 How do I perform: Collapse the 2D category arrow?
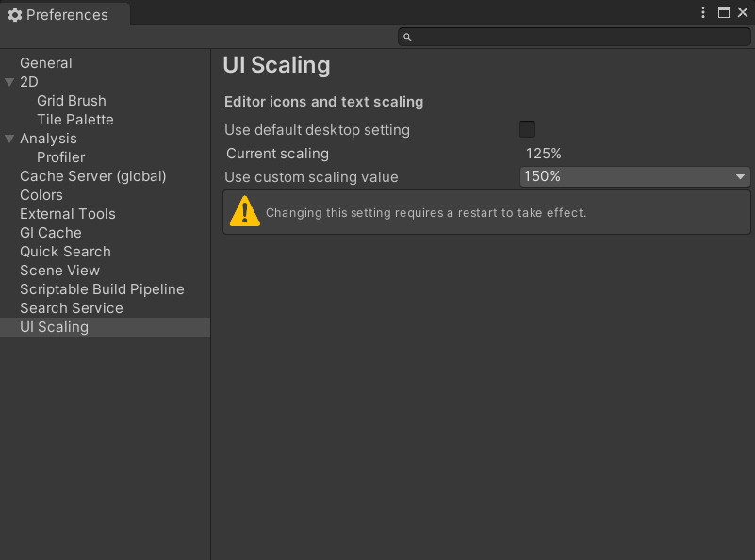click(x=9, y=82)
